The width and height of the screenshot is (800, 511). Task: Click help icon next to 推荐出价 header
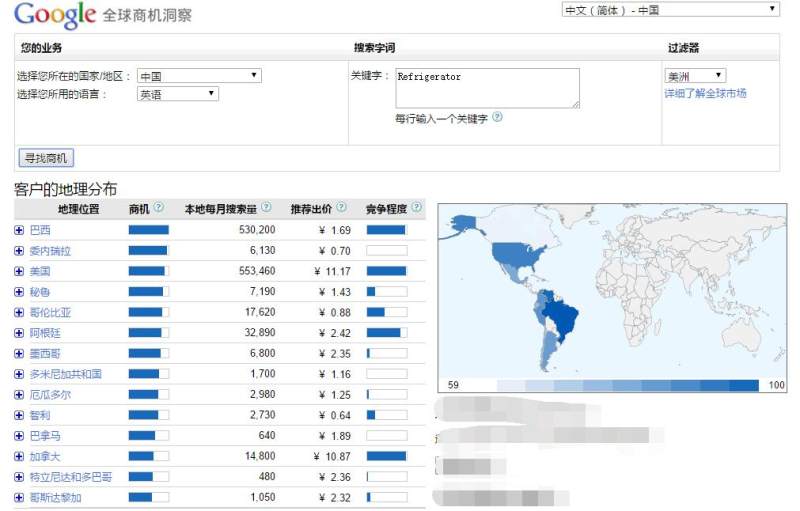342,208
